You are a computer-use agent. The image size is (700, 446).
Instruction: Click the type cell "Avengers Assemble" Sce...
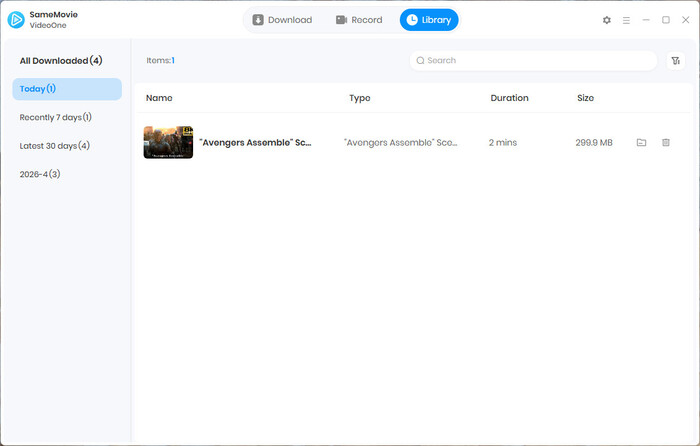point(400,143)
